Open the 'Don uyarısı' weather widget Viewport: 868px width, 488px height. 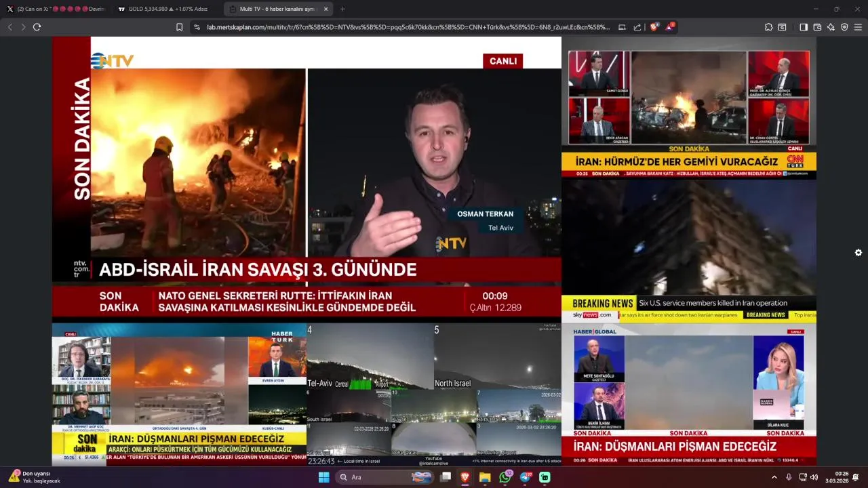[35, 477]
